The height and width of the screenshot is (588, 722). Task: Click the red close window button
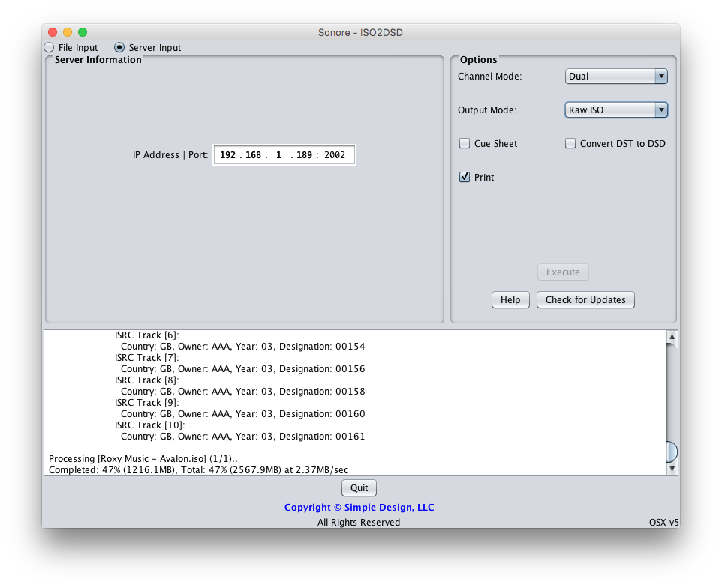click(x=53, y=32)
